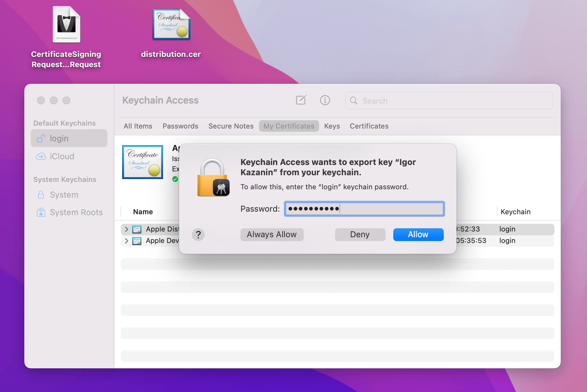
Task: Expand the Apple Development certificate row
Action: (126, 241)
